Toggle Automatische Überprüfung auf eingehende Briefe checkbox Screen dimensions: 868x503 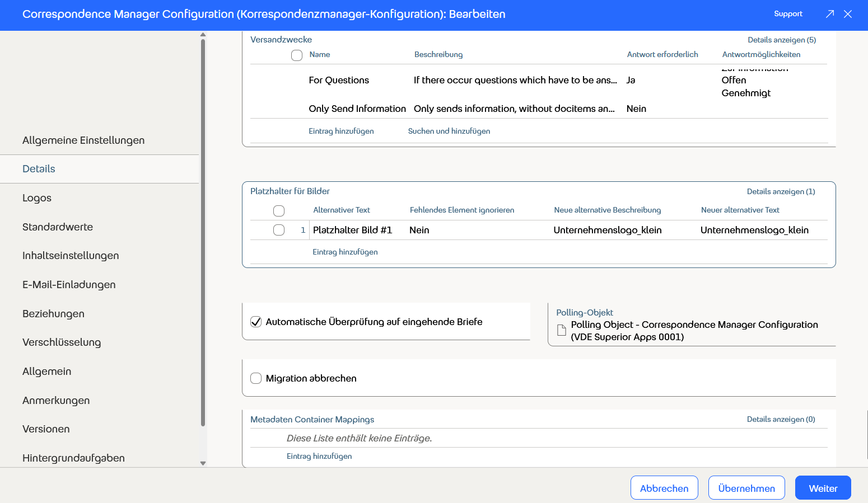pyautogui.click(x=256, y=322)
